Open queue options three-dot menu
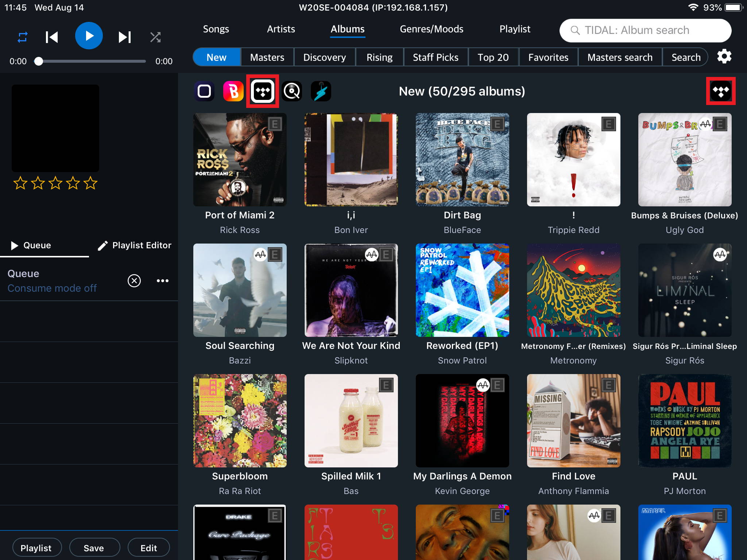The image size is (747, 560). [x=163, y=281]
